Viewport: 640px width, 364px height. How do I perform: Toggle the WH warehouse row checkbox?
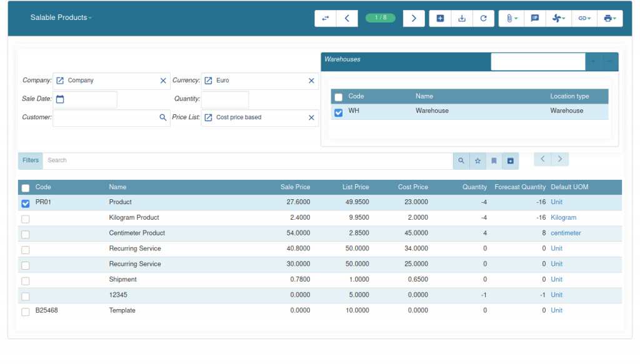(x=338, y=112)
